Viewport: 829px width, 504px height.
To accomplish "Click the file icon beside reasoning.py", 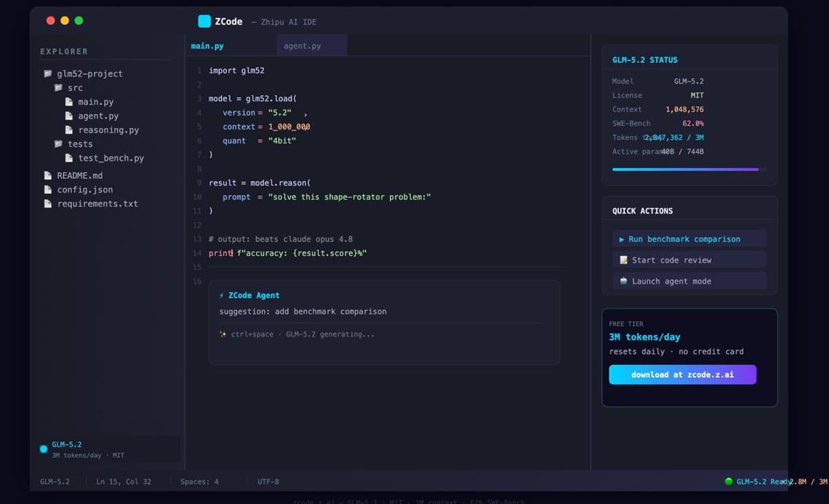I will 68,129.
